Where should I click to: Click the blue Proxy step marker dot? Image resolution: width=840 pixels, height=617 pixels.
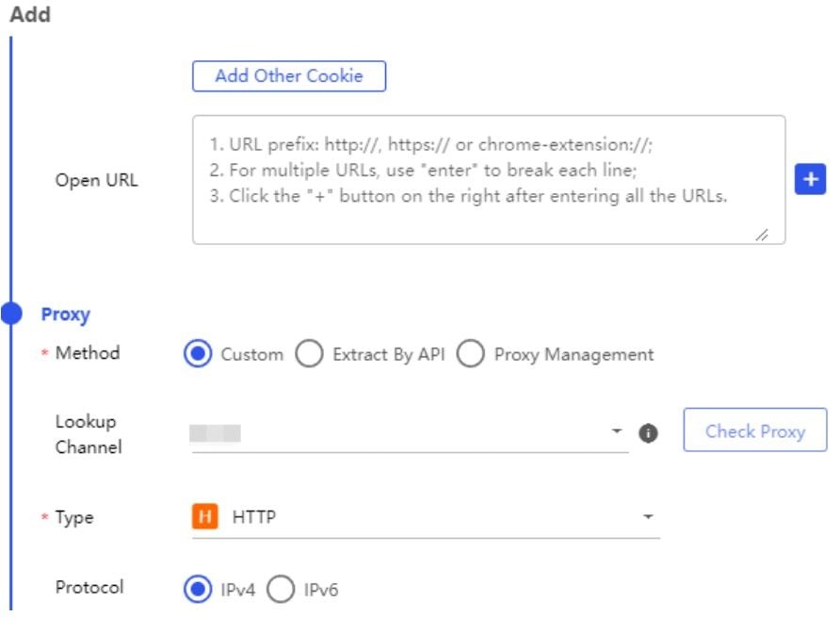click(x=11, y=314)
